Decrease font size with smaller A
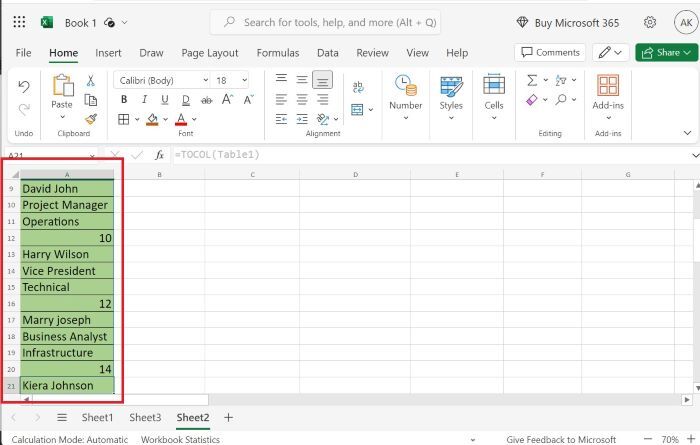 [249, 100]
